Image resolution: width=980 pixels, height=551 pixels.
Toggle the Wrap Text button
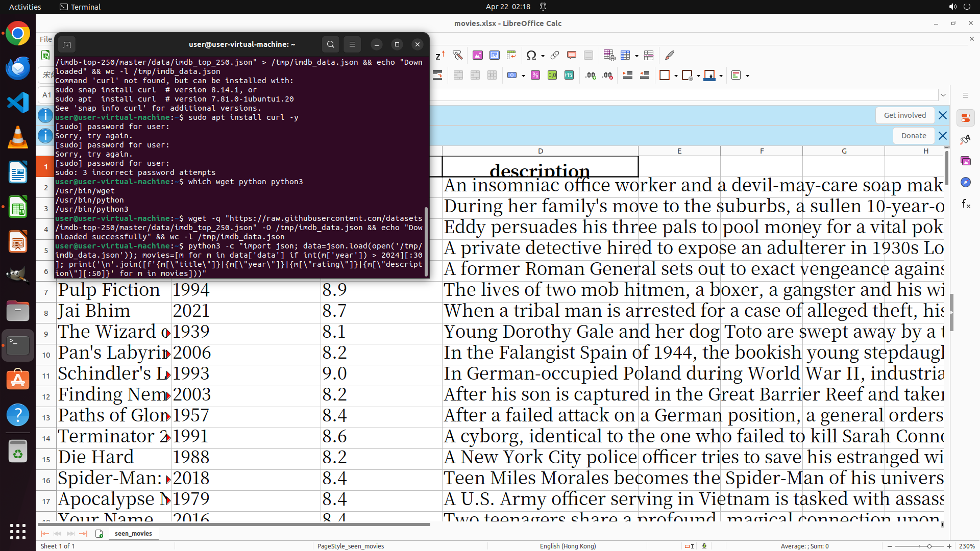pos(437,76)
